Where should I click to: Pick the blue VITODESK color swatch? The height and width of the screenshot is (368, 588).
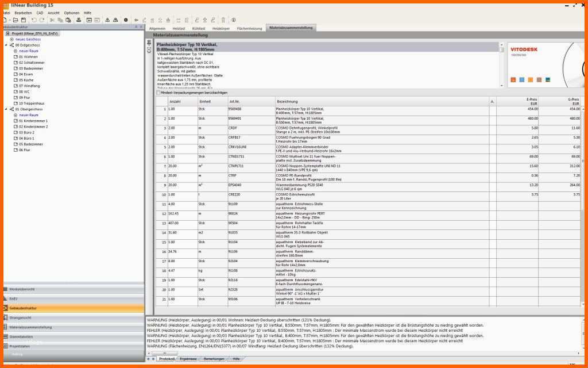pyautogui.click(x=521, y=79)
